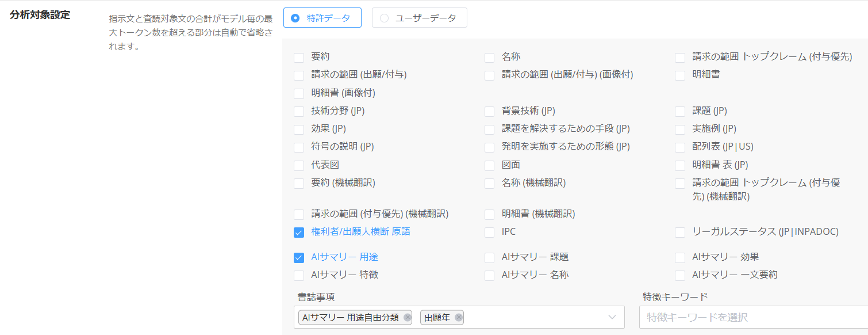Uncheck AIサマリー 用途 checkbox
The height and width of the screenshot is (335, 868).
pyautogui.click(x=299, y=258)
